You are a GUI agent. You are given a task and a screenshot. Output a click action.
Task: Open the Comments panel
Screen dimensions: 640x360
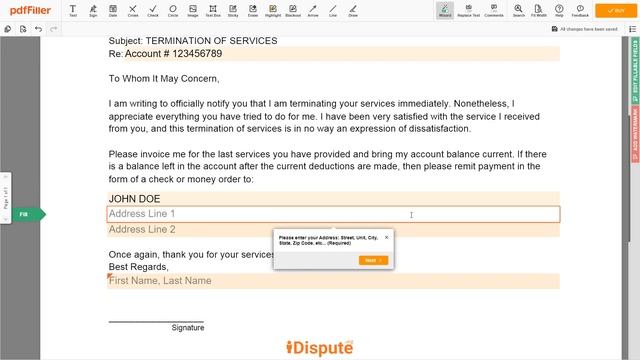click(x=494, y=11)
